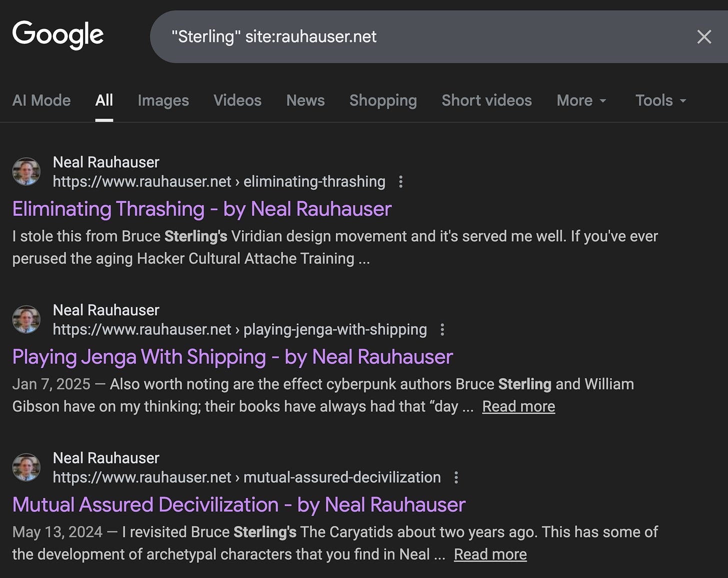
Task: Open three-dot menu for eliminating-thrashing result
Action: pyautogui.click(x=400, y=182)
